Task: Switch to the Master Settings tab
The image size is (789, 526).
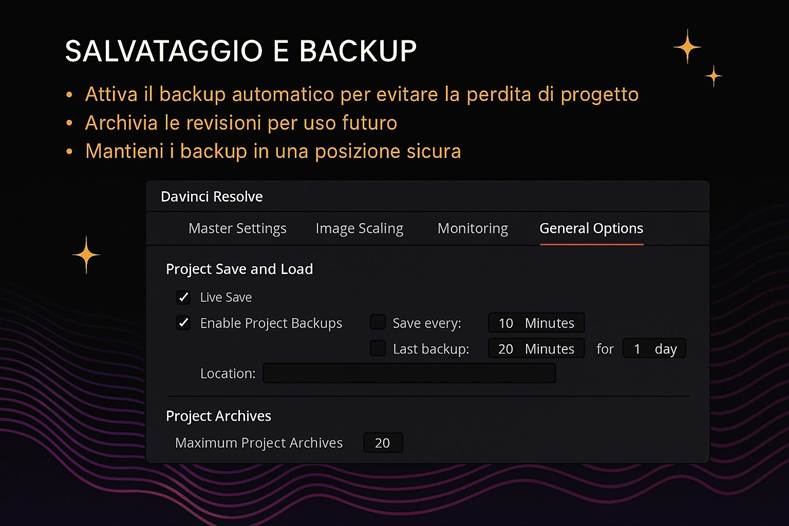Action: [237, 228]
